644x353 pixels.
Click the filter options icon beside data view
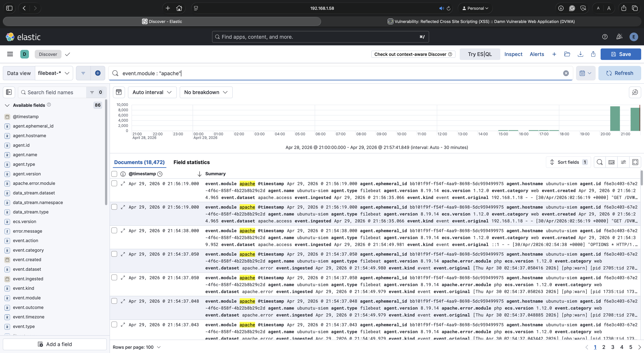pyautogui.click(x=83, y=73)
